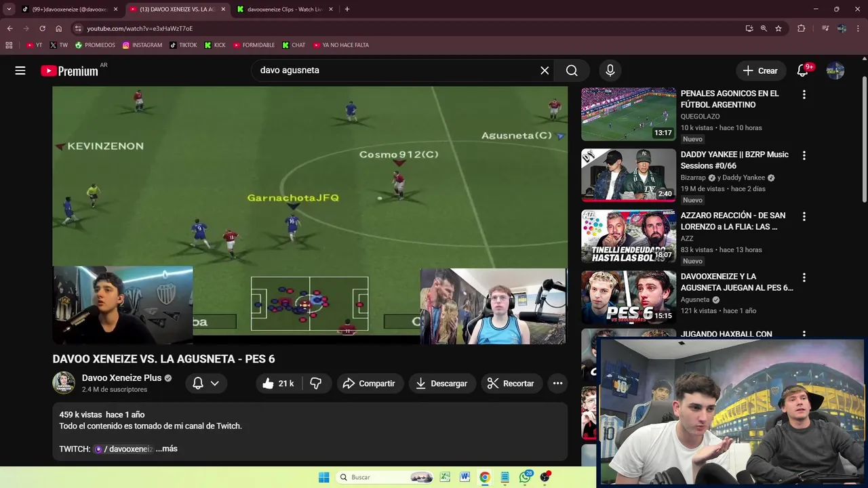
Task: Open Excel from the taskbar
Action: [x=445, y=477]
